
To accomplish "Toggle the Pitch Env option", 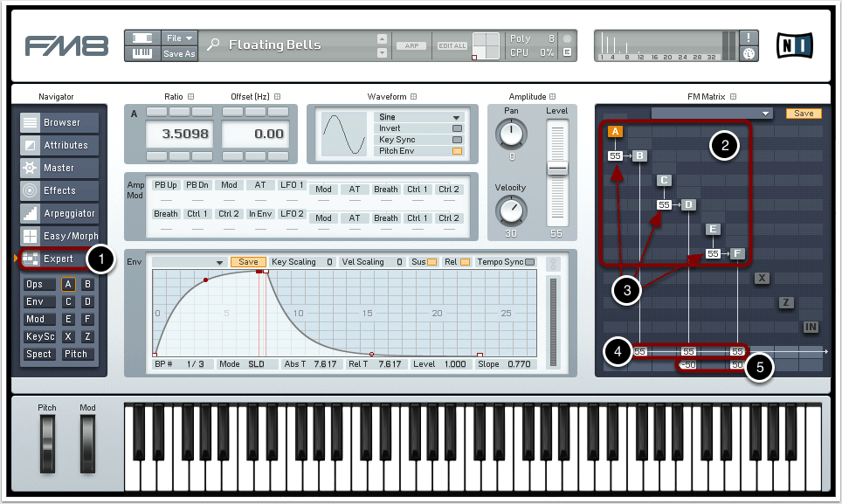I will click(457, 151).
